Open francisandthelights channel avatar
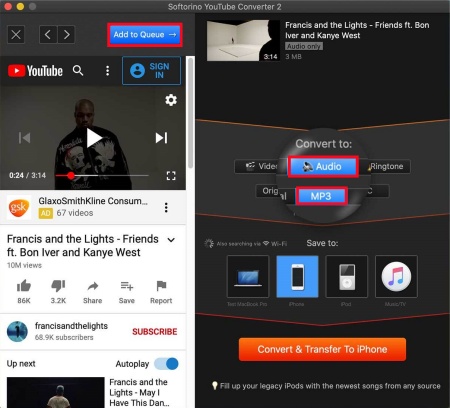 click(x=17, y=331)
